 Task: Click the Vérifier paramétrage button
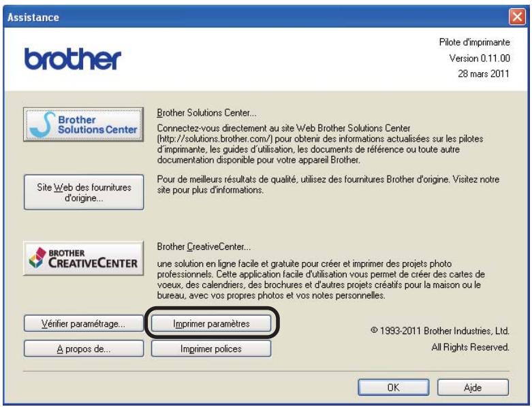[84, 324]
